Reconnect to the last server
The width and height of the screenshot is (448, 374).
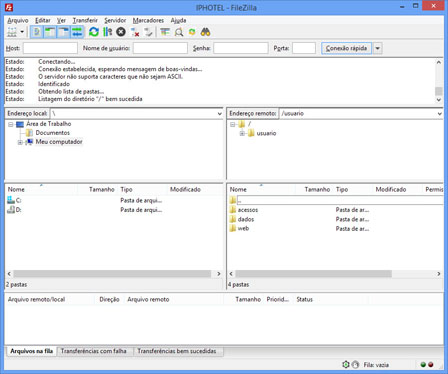point(148,32)
